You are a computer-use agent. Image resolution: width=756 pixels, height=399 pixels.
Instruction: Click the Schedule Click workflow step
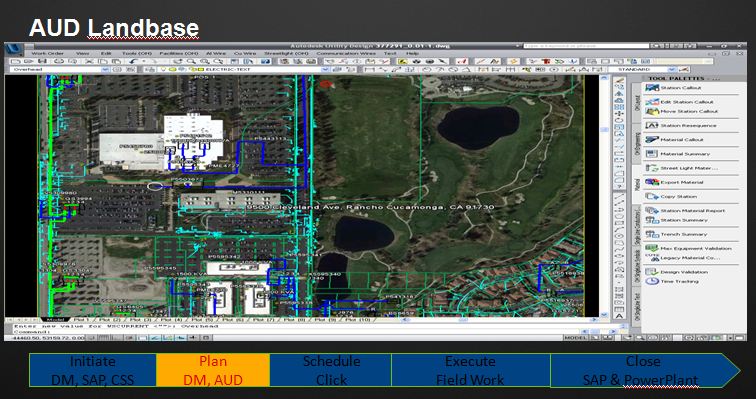pos(331,370)
